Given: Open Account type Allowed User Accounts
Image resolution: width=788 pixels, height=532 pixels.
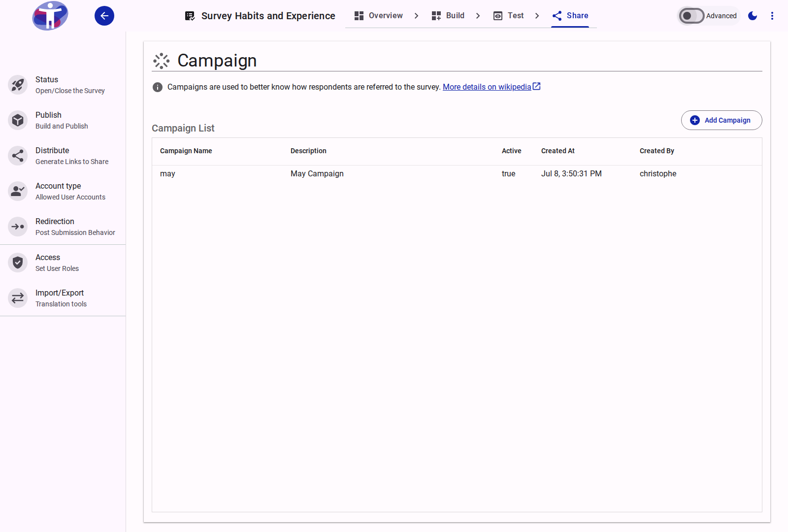Looking at the screenshot, I should 63,191.
